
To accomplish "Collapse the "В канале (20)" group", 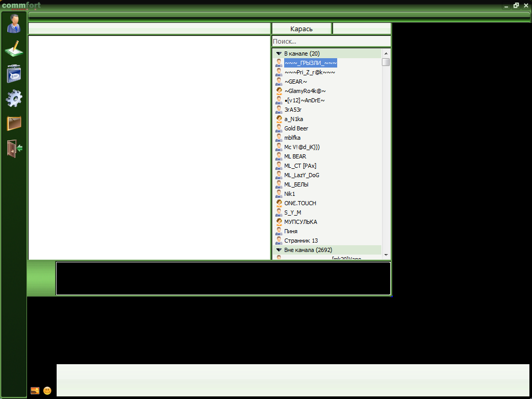I will 278,54.
